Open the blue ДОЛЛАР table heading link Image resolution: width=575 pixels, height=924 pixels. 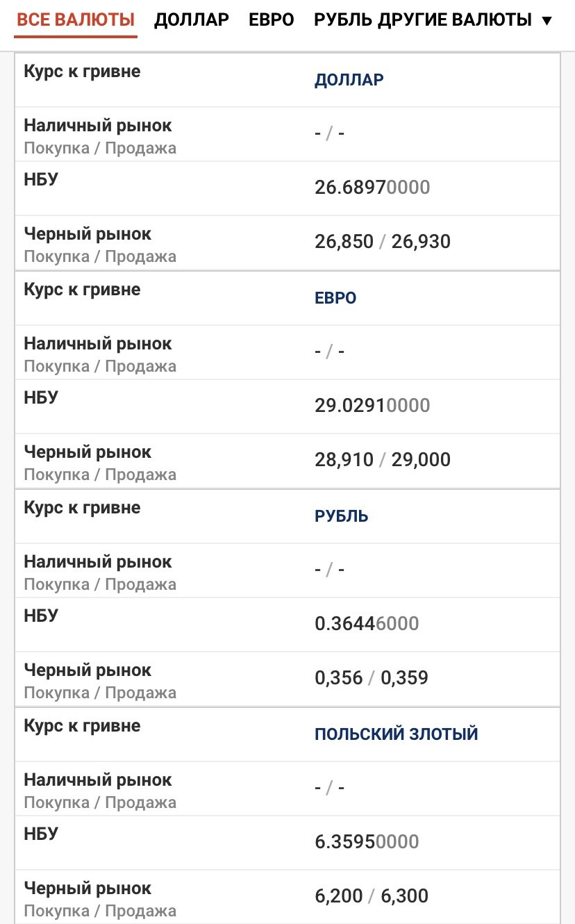tap(349, 80)
